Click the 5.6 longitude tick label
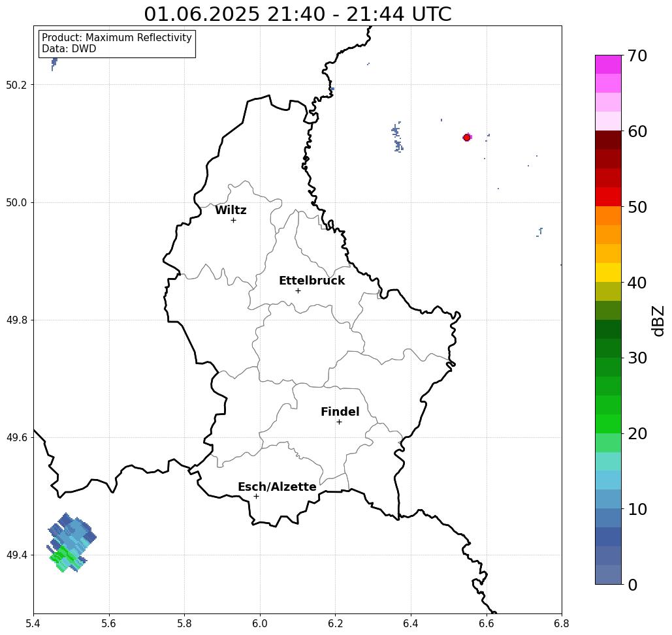Screen dimensions: 672x635 (109, 623)
